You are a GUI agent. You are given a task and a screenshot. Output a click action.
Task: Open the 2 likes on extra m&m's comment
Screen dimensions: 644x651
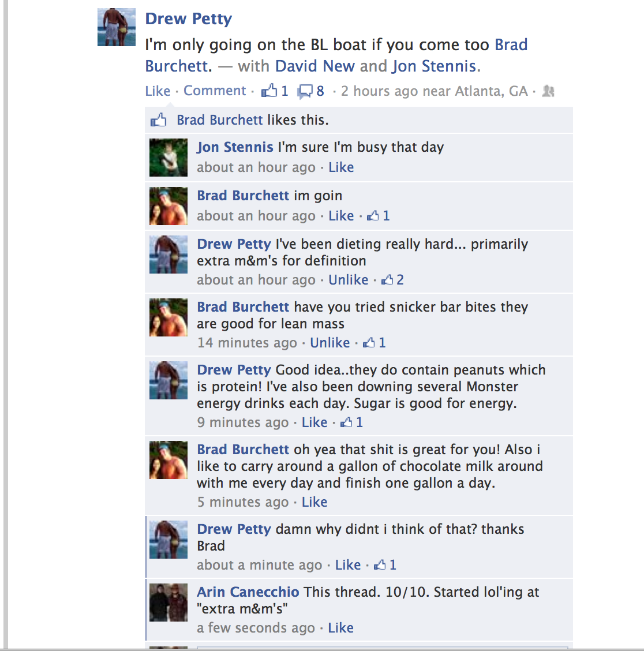(392, 279)
